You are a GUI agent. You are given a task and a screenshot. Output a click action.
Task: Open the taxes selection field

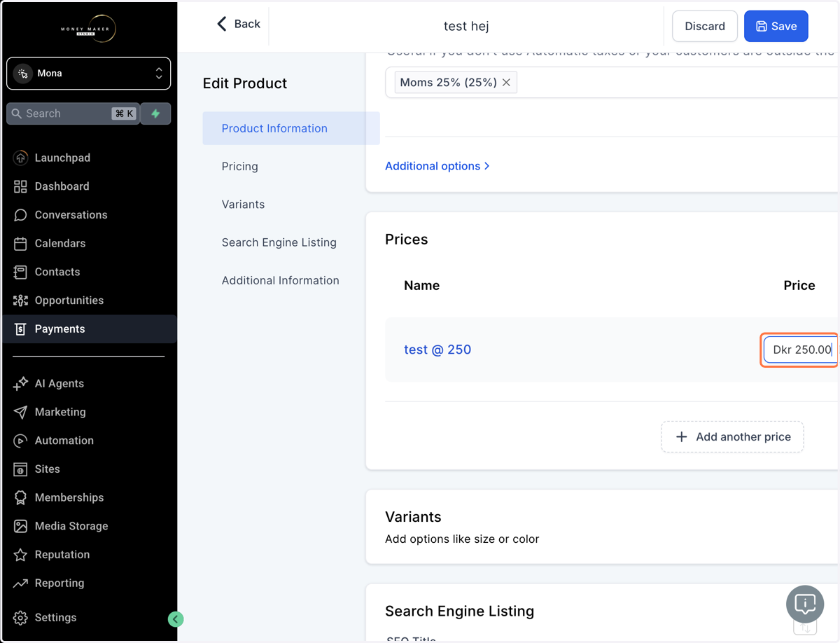click(x=612, y=83)
